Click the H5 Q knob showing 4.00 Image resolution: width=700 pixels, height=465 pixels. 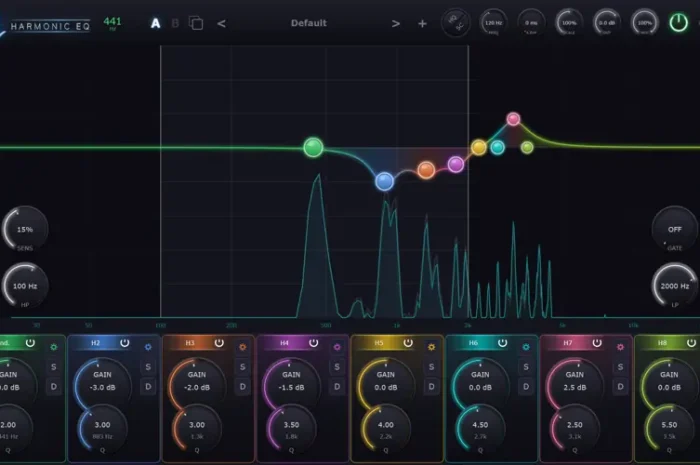click(x=386, y=428)
